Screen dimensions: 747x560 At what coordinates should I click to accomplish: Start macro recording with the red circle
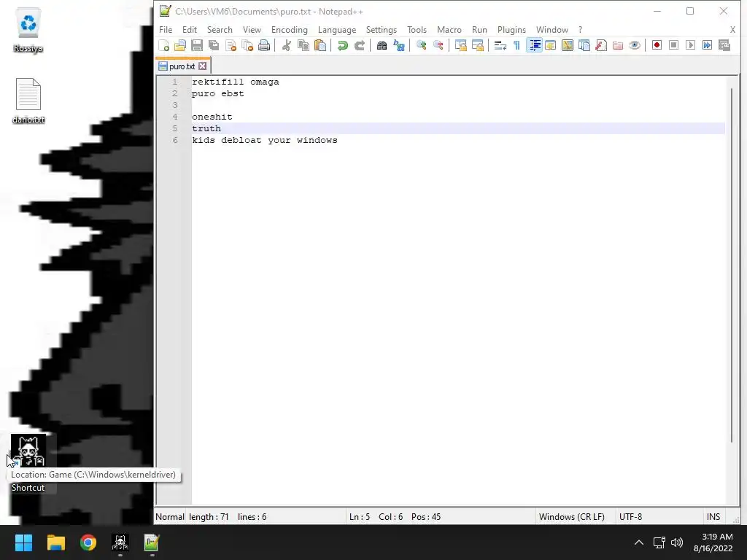click(x=657, y=45)
